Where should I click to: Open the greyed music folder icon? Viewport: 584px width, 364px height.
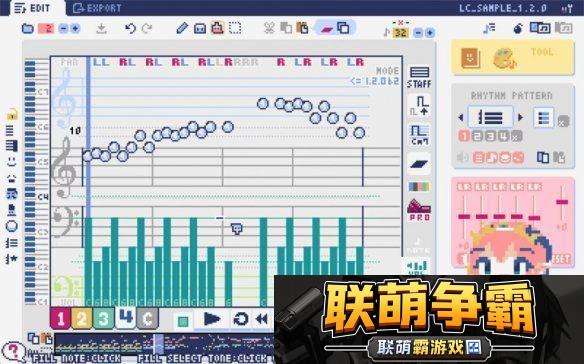coord(564,28)
